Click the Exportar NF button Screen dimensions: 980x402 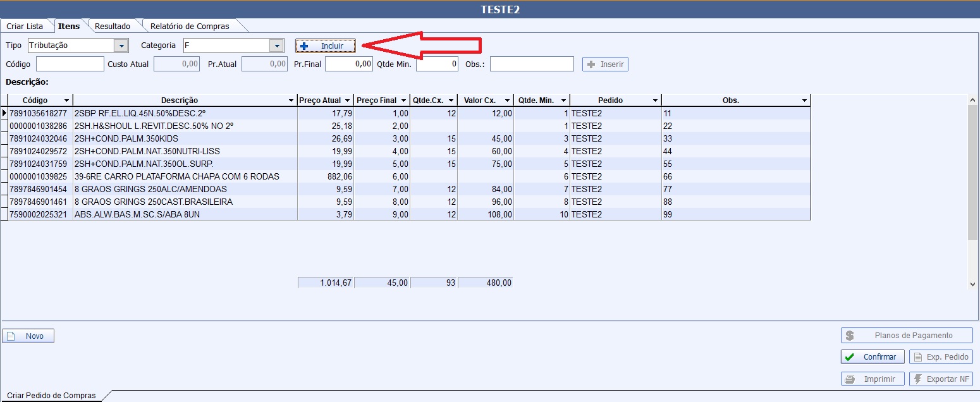tap(940, 379)
